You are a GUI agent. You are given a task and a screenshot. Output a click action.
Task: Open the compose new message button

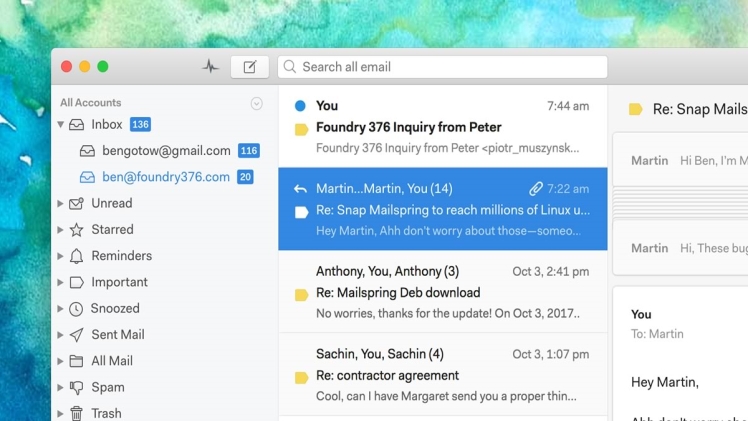coord(249,67)
